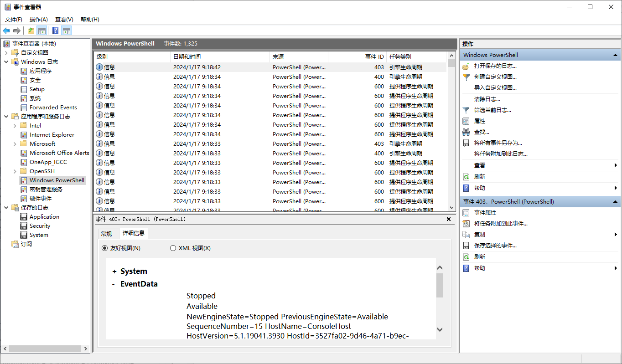Collapse 保存的日志 tree node
Screen dimensions: 622x364
coord(6,207)
